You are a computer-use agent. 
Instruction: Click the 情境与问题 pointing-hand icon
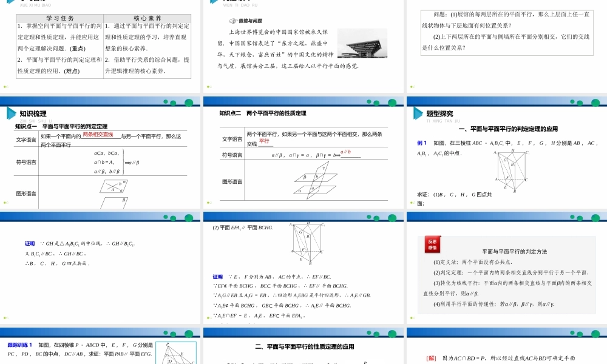pos(233,21)
